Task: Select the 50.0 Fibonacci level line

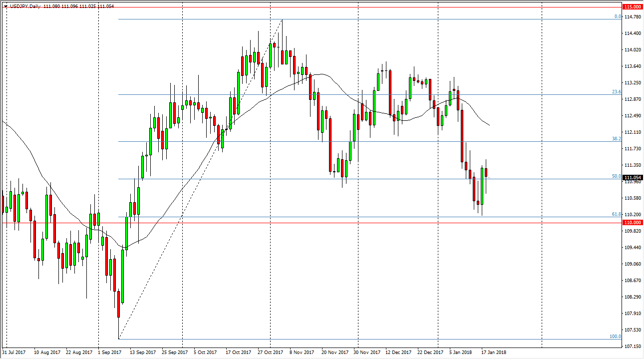Action: (x=300, y=179)
